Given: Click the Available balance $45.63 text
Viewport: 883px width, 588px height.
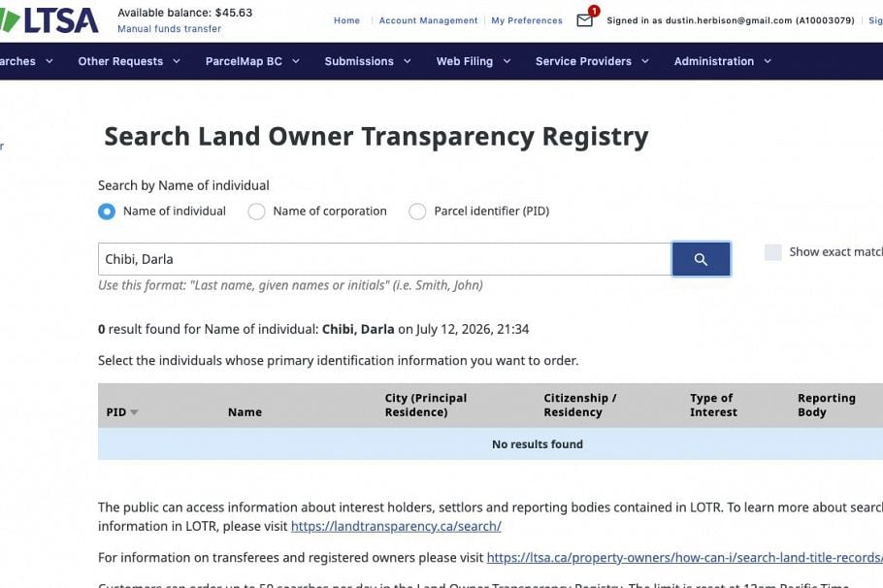Looking at the screenshot, I should click(184, 13).
